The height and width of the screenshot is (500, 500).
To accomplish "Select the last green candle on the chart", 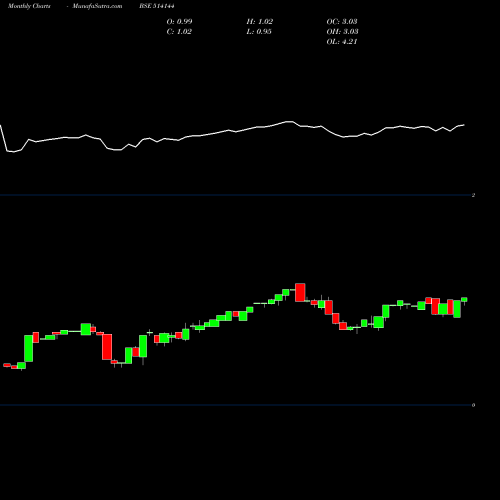I will (x=464, y=300).
